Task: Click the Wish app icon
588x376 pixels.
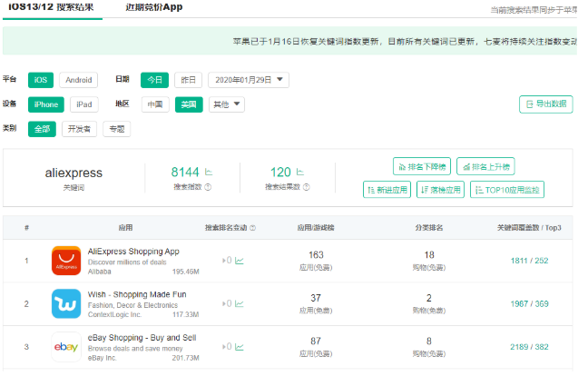Action: pos(67,303)
